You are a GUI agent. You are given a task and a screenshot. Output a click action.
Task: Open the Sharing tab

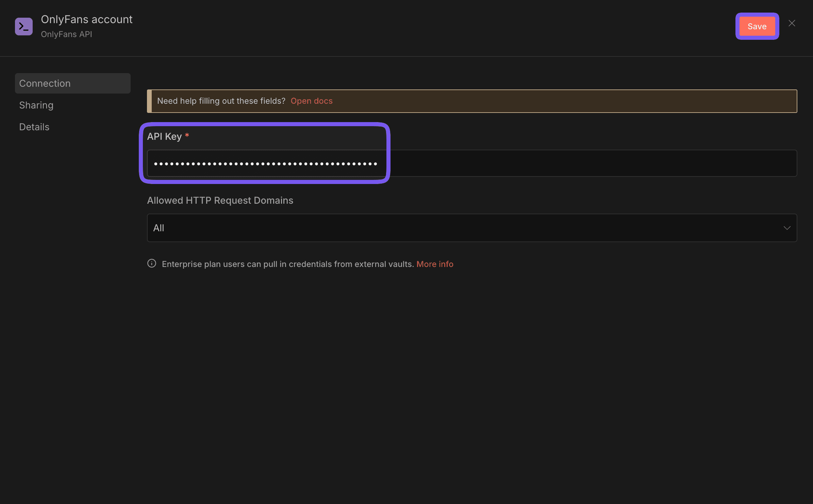[36, 105]
